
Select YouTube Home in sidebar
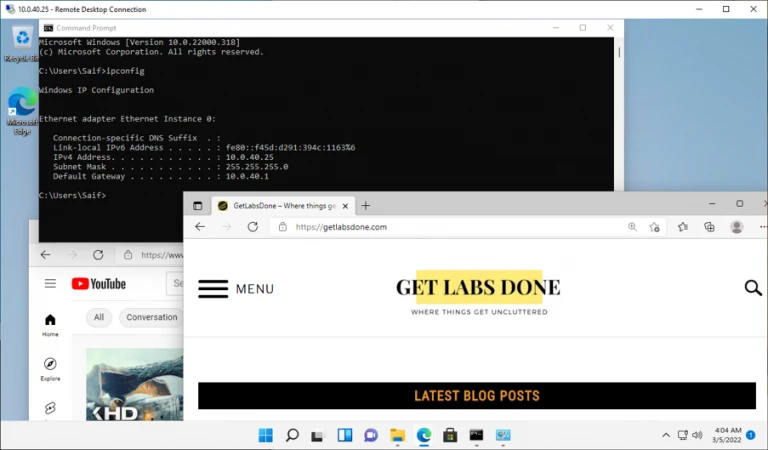50,325
